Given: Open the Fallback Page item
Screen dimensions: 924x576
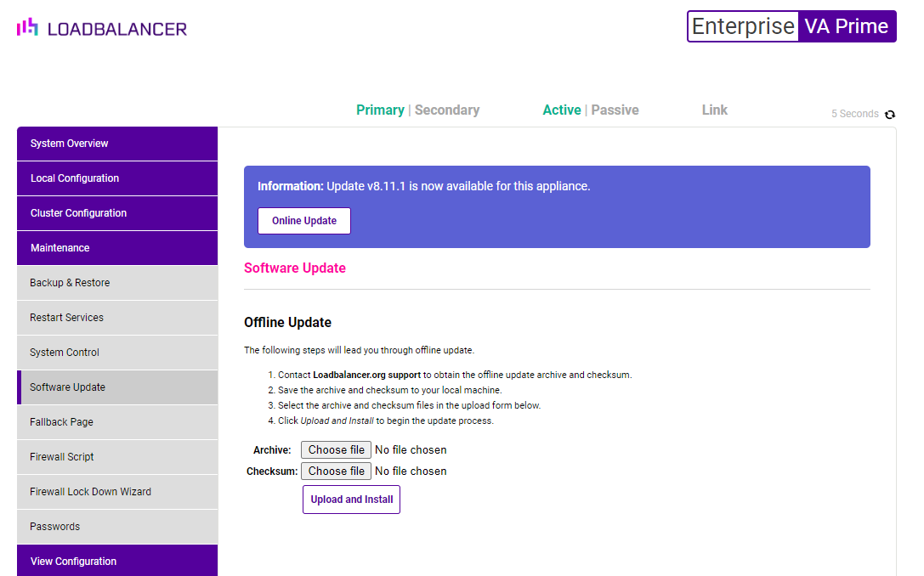Looking at the screenshot, I should (x=117, y=422).
